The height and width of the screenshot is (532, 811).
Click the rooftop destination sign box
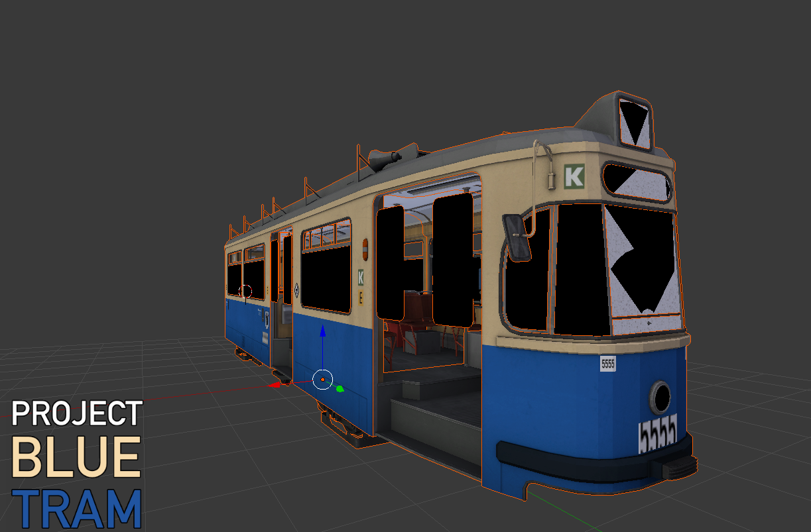click(635, 121)
